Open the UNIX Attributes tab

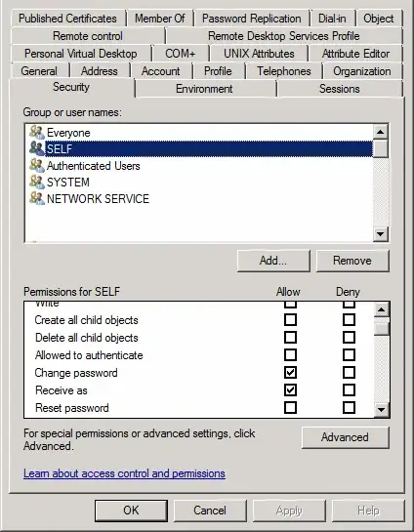coord(259,54)
